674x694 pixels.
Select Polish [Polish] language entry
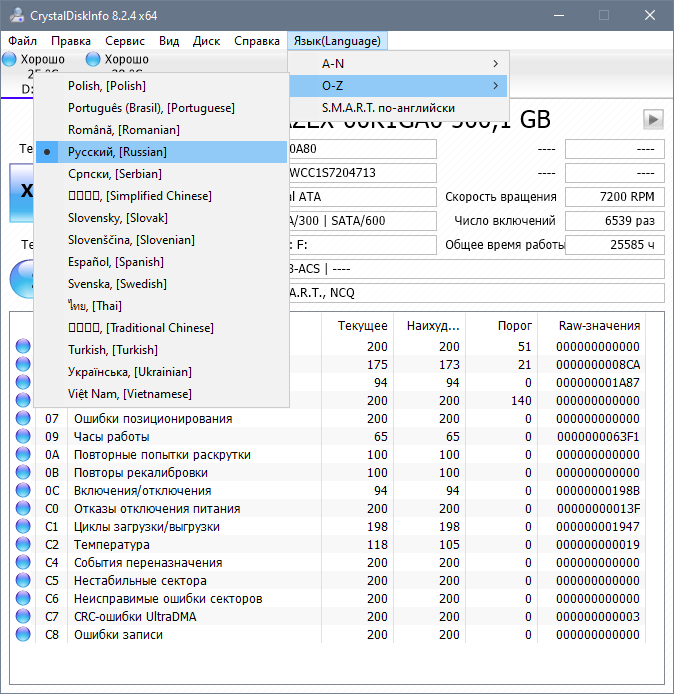tap(107, 86)
